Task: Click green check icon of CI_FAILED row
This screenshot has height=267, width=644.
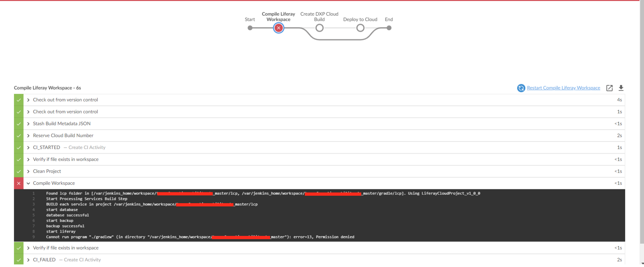Action: click(18, 260)
